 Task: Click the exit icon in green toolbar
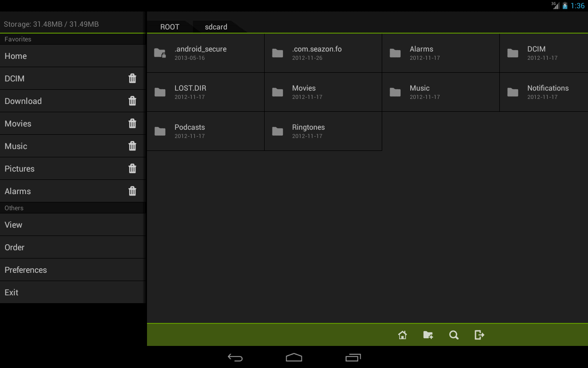pyautogui.click(x=479, y=335)
